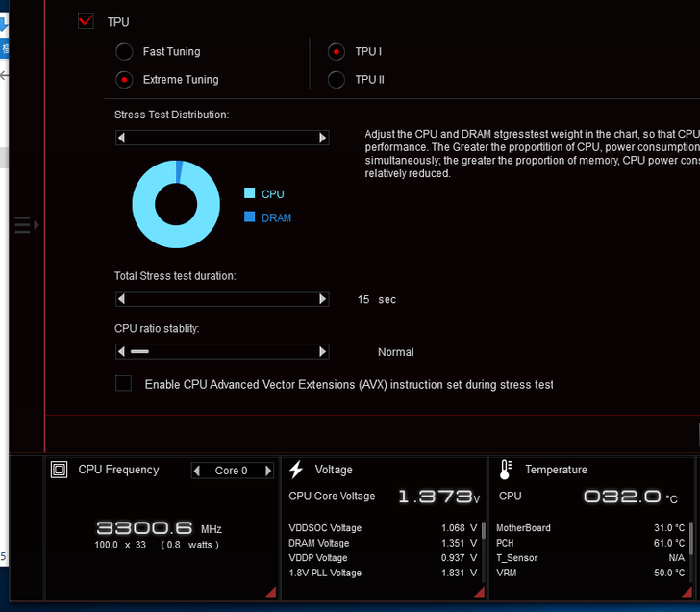The height and width of the screenshot is (612, 700).
Task: Decrease Total Stress test duration with left arrow
Action: (121, 299)
